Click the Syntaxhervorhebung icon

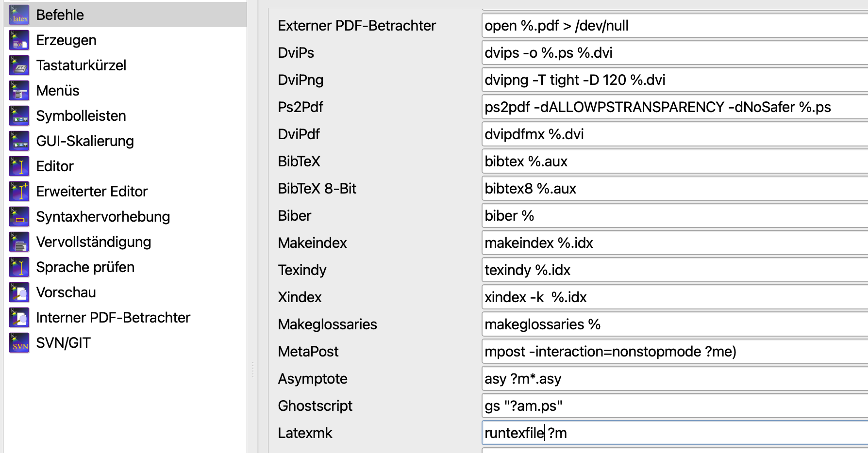19,217
